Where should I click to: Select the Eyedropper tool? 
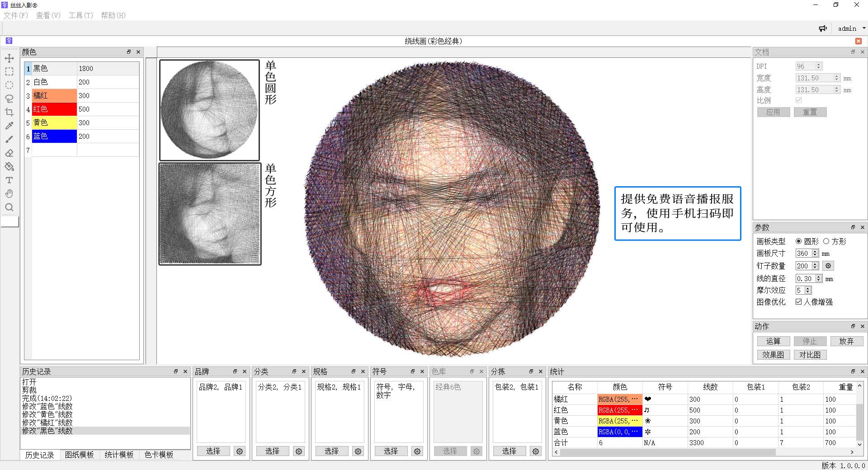click(x=9, y=126)
